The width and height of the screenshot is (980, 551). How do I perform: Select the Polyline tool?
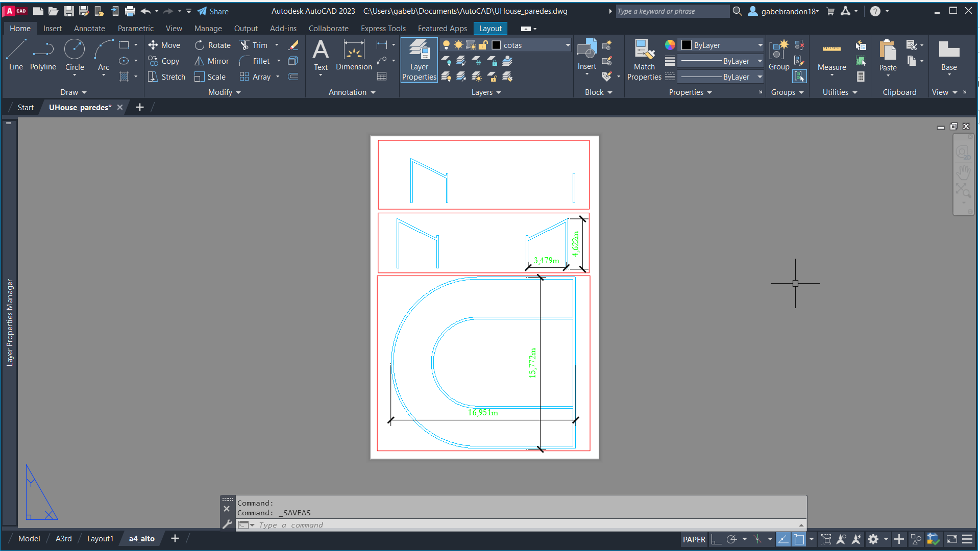[x=43, y=54]
